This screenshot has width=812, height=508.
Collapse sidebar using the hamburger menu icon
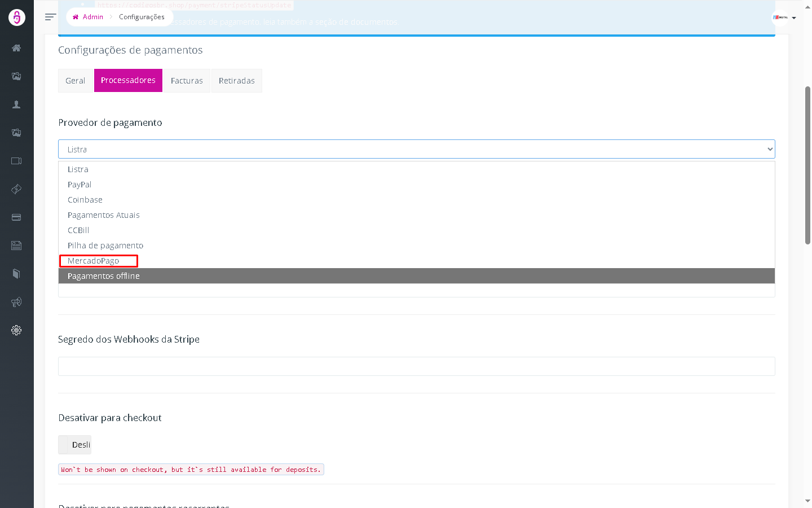pyautogui.click(x=50, y=17)
